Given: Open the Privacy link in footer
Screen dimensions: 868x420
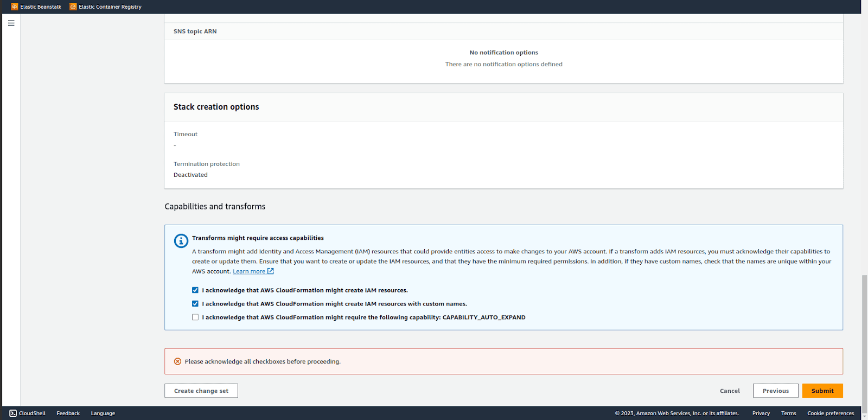Looking at the screenshot, I should click(x=761, y=413).
